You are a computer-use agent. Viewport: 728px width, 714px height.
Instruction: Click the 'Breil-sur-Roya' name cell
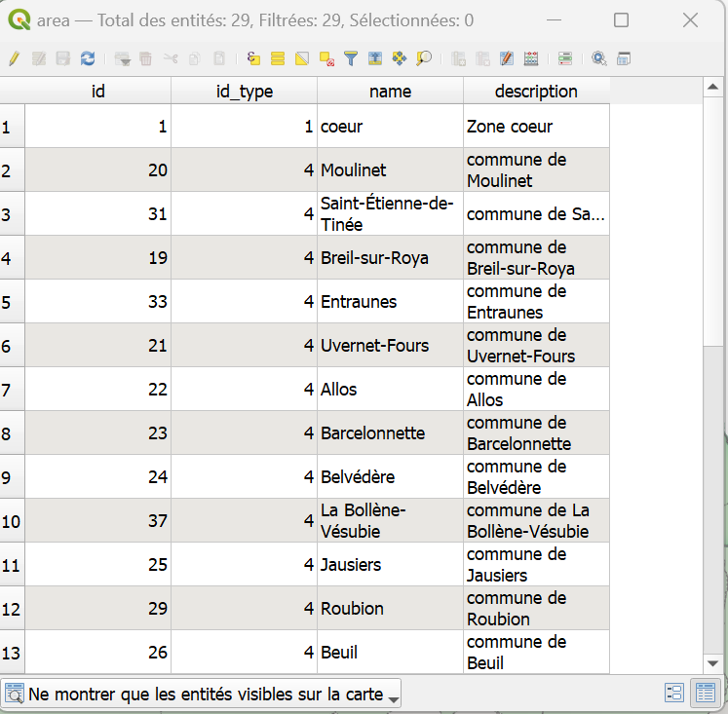pos(391,258)
